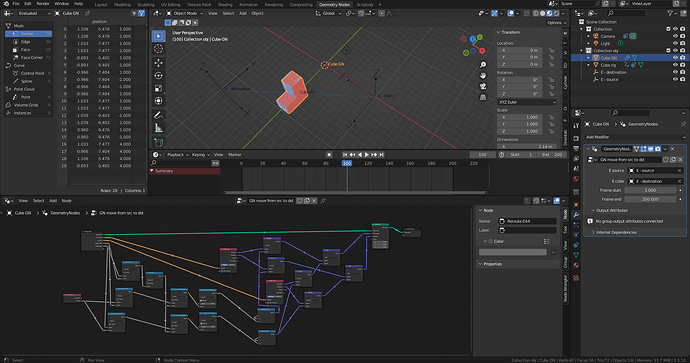Screen dimensions: 690x363
Task: Open the Keying timeline menu
Action: (200, 154)
